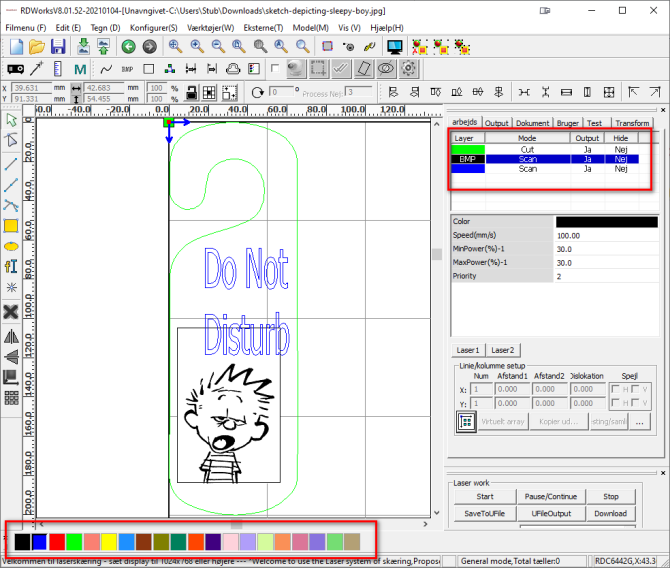Open the Filmenu (F) menu

tap(26, 28)
